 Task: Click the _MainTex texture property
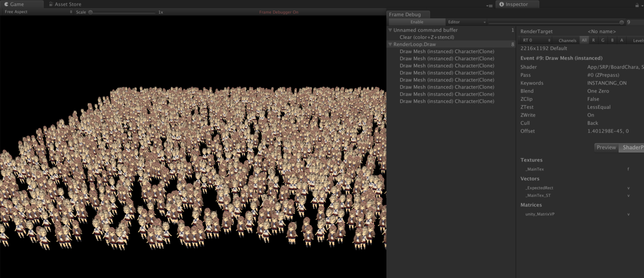coord(534,169)
